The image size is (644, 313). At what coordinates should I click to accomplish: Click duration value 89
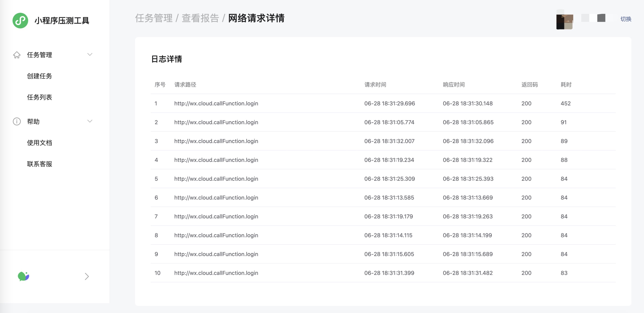click(x=564, y=141)
